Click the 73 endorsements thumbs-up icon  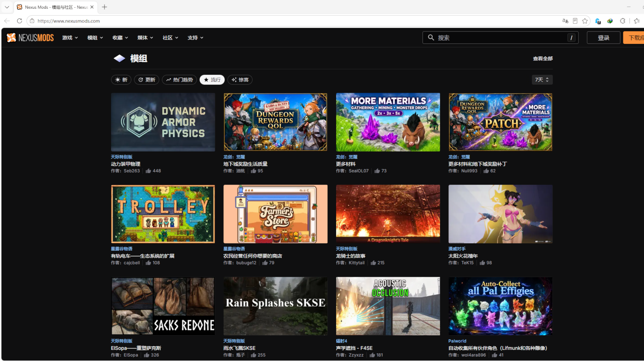(x=377, y=171)
